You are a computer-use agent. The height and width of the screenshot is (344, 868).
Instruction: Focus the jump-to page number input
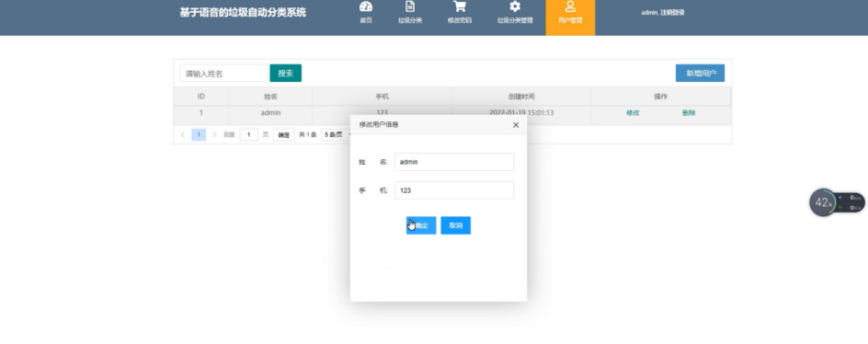point(249,134)
